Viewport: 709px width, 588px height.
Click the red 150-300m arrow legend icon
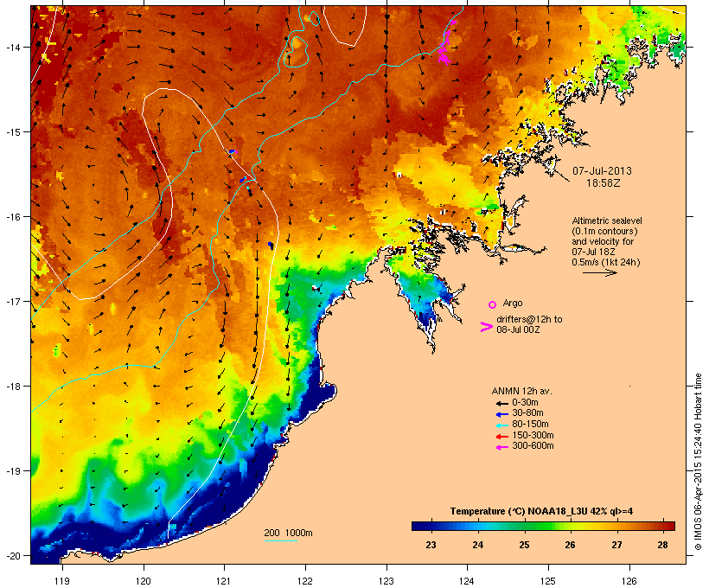tap(501, 437)
